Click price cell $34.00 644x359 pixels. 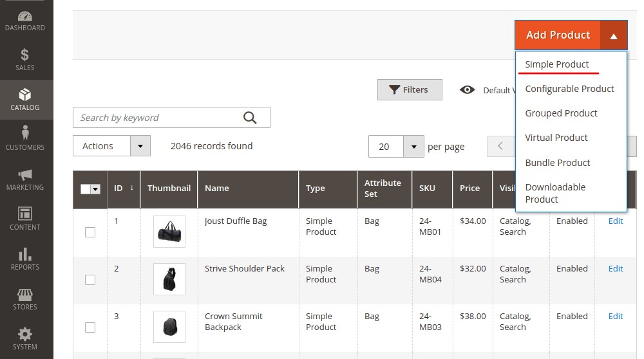[473, 221]
